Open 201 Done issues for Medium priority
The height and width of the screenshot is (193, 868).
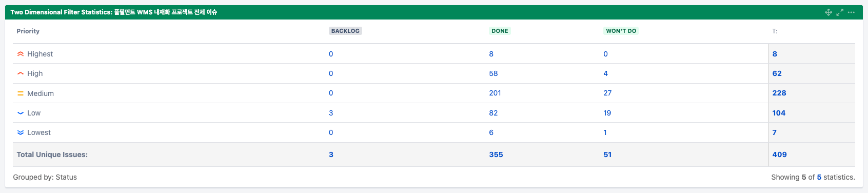tap(495, 93)
